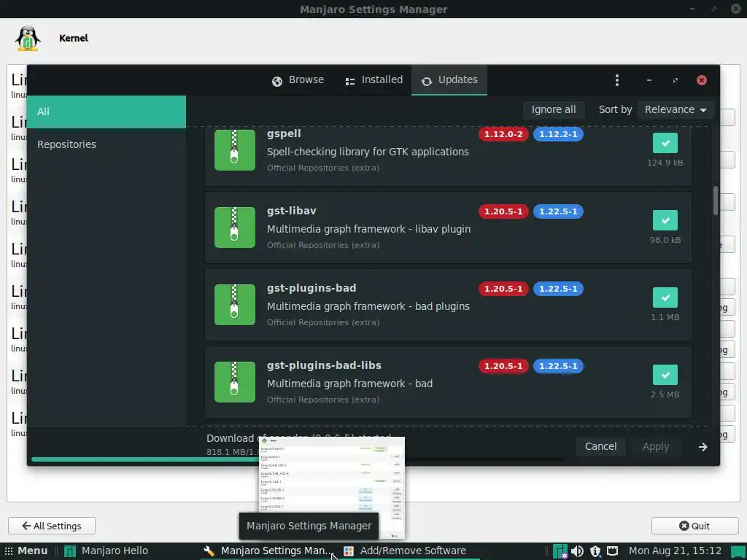Uncheck the gspell update checkbox

click(x=665, y=143)
